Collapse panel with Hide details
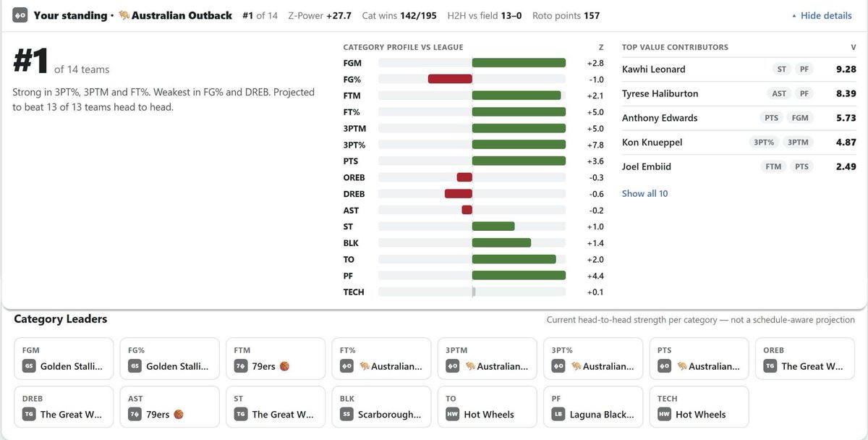 point(822,15)
